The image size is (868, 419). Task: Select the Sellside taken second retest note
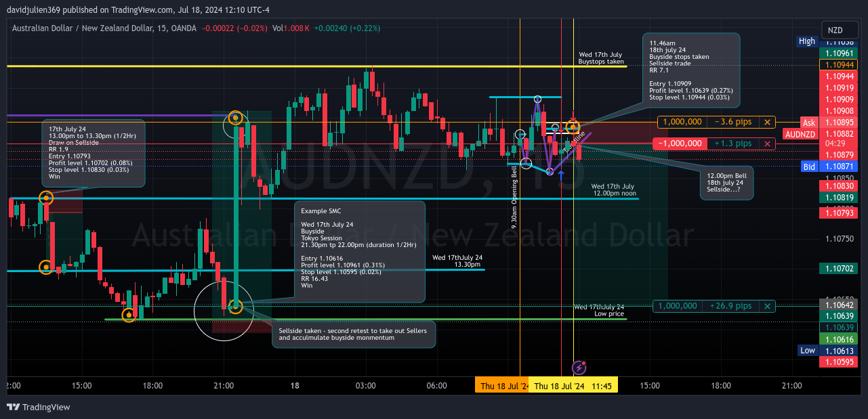point(354,334)
